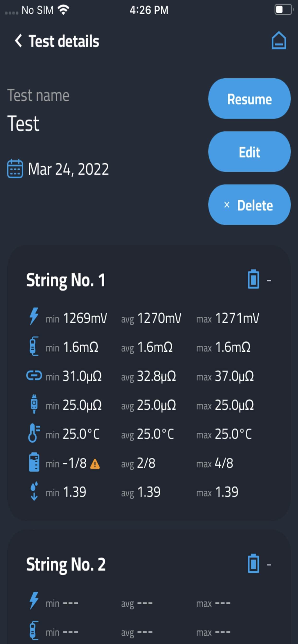The width and height of the screenshot is (298, 644).
Task: Tap the String No. 2 lightning voltage icon
Action: tap(34, 600)
